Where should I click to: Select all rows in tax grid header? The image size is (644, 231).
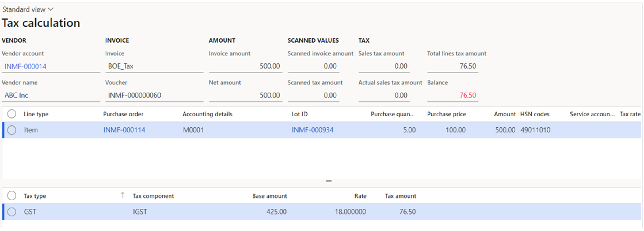click(12, 196)
